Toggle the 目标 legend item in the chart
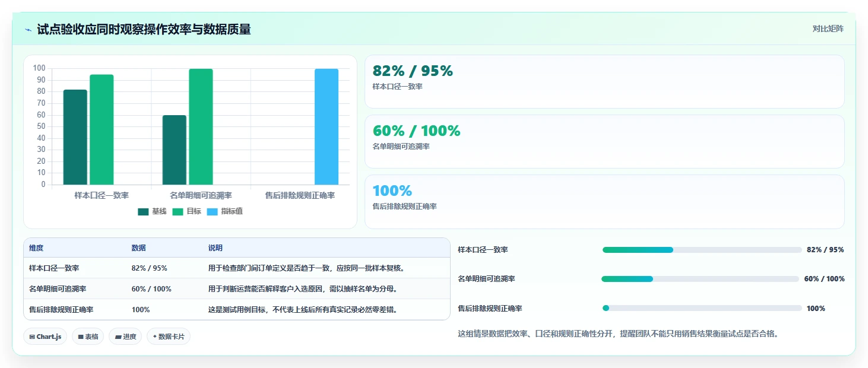 [187, 211]
